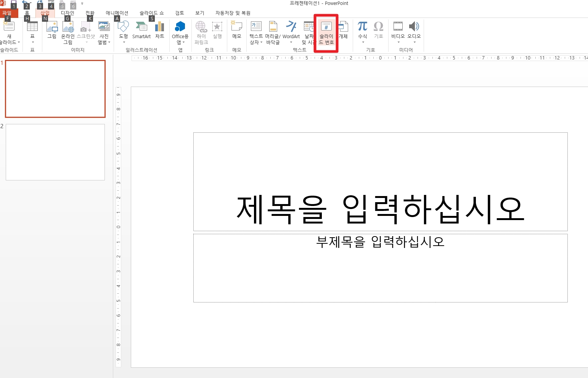Open the Table (표) dropdown

32,42
